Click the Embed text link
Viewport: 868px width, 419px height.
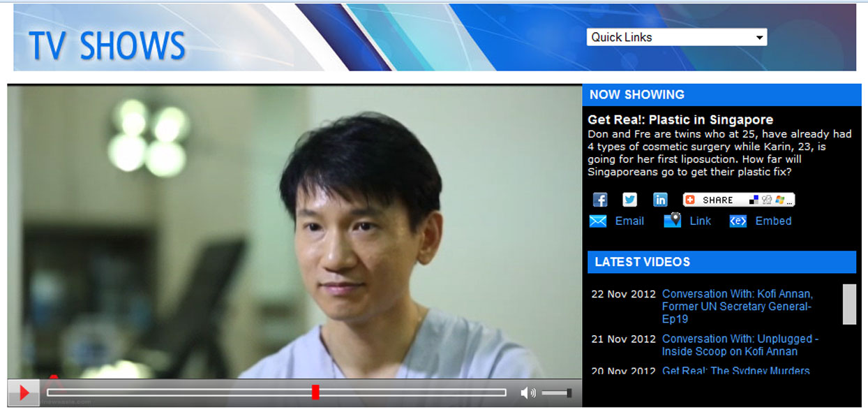[773, 221]
